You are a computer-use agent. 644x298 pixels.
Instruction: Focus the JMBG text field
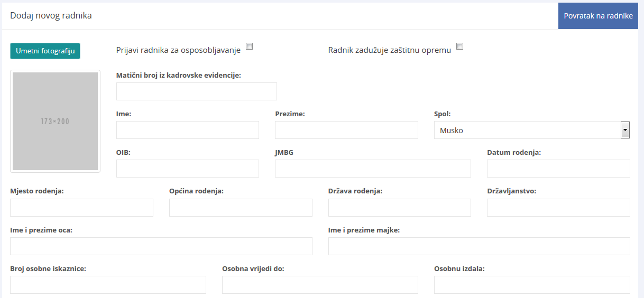pos(373,169)
